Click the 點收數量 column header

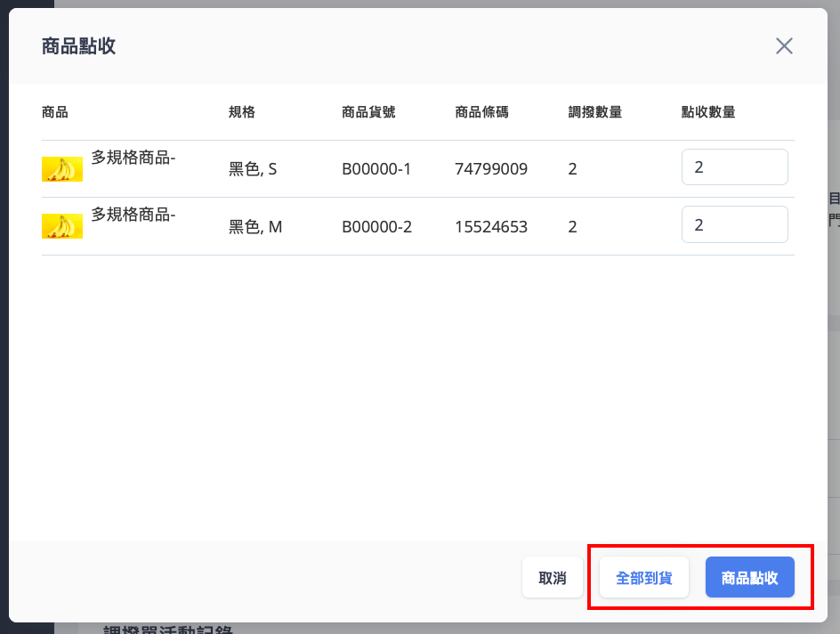pyautogui.click(x=708, y=112)
